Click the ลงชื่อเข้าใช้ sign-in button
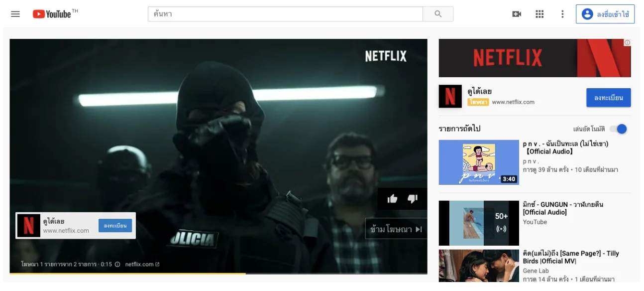 [x=605, y=14]
